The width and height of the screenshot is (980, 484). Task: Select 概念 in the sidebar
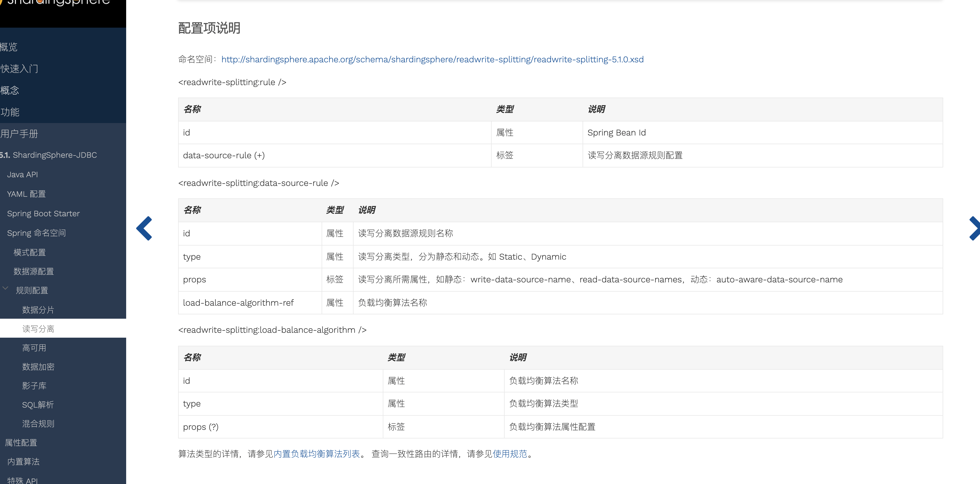point(9,90)
